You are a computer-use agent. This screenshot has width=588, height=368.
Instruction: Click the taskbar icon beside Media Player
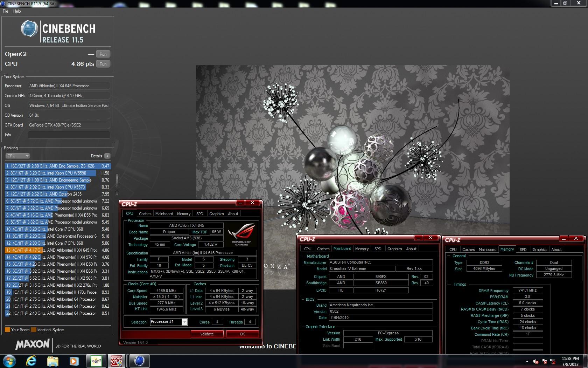tap(96, 361)
